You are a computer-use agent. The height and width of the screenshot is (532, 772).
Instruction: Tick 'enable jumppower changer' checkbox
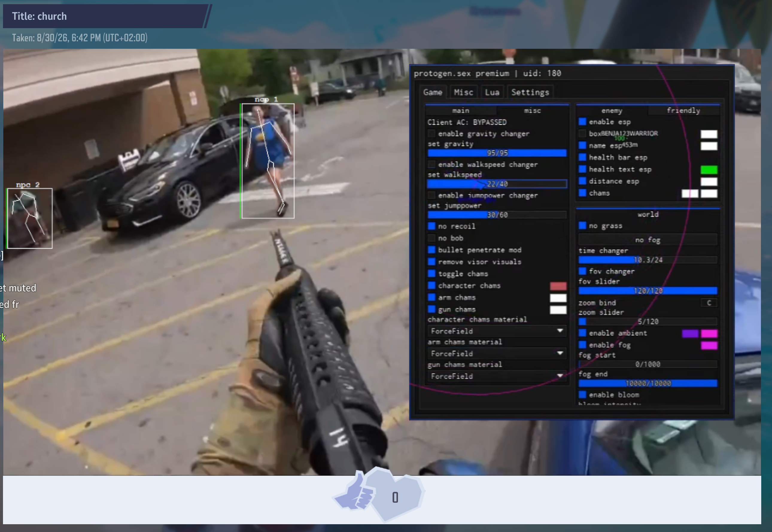coord(432,195)
